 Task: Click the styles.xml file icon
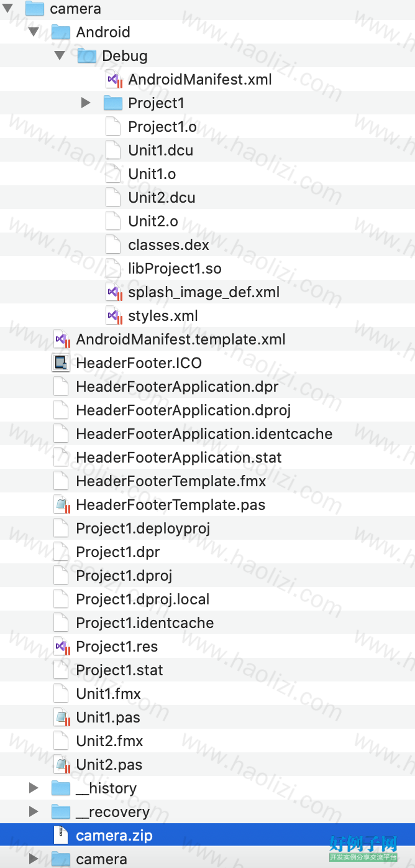click(113, 315)
